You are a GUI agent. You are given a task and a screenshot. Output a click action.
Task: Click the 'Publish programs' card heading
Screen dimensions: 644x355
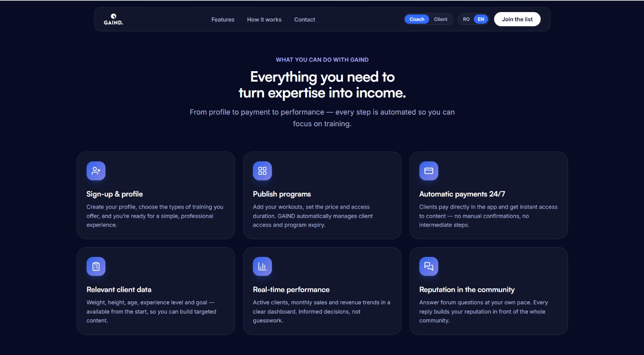click(282, 194)
